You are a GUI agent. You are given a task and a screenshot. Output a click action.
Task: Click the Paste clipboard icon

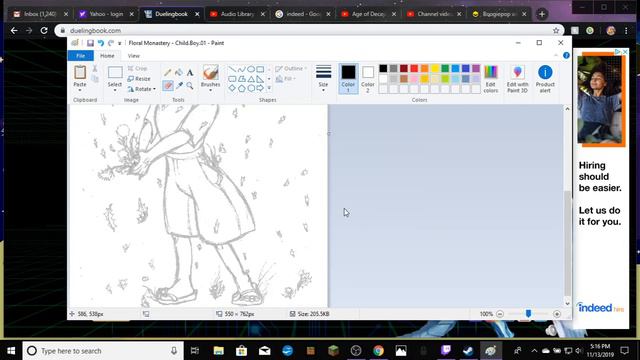coord(80,73)
